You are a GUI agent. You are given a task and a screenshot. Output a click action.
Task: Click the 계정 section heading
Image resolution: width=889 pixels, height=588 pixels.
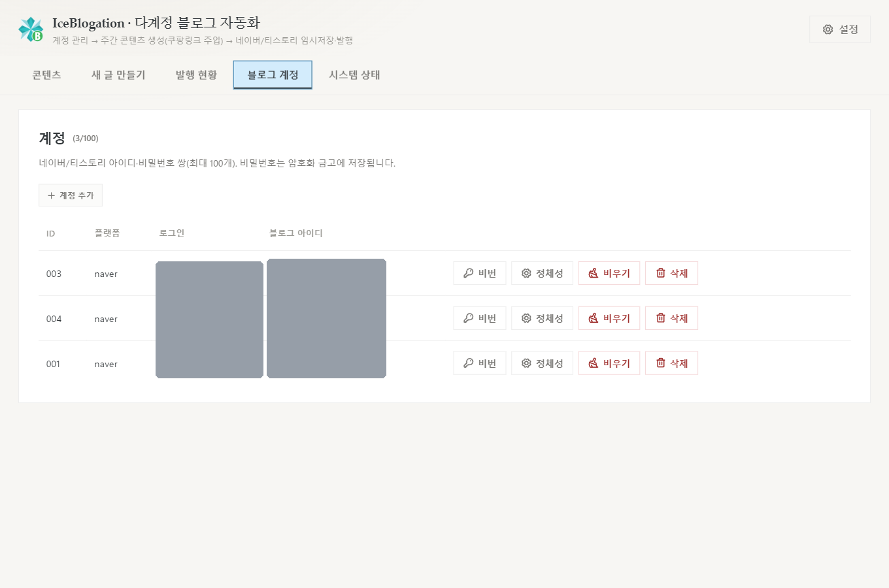pyautogui.click(x=52, y=138)
